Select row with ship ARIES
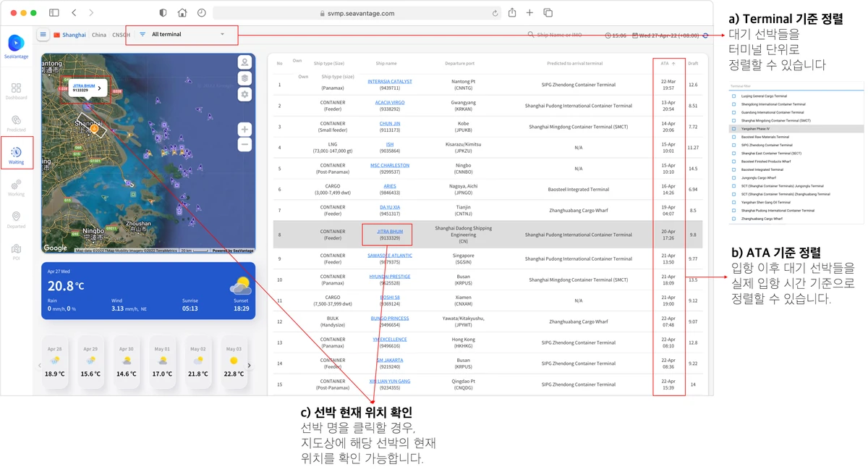 click(487, 190)
